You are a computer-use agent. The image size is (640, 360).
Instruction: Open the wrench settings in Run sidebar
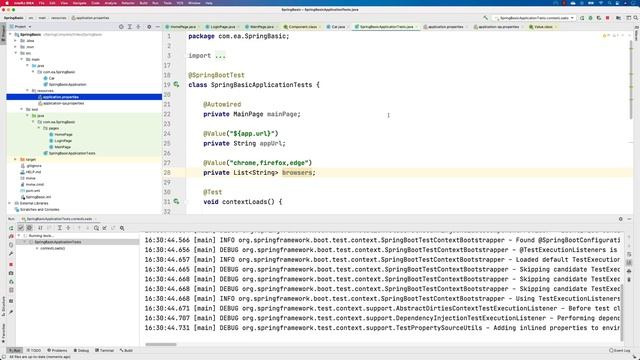click(11, 254)
